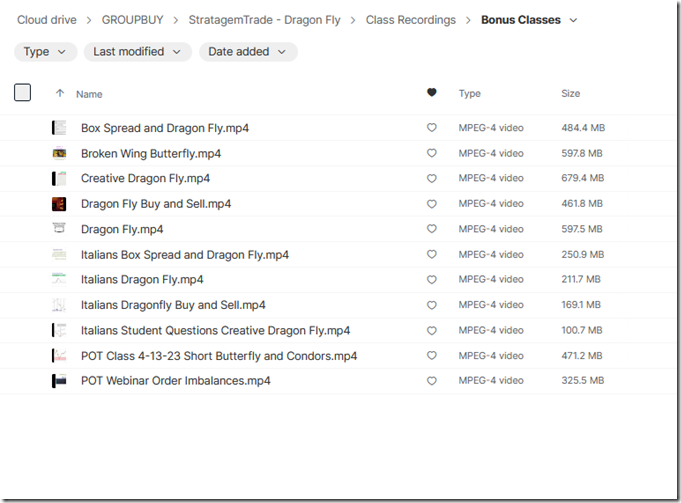Open the Cloud drive breadcrumb link

coord(46,20)
